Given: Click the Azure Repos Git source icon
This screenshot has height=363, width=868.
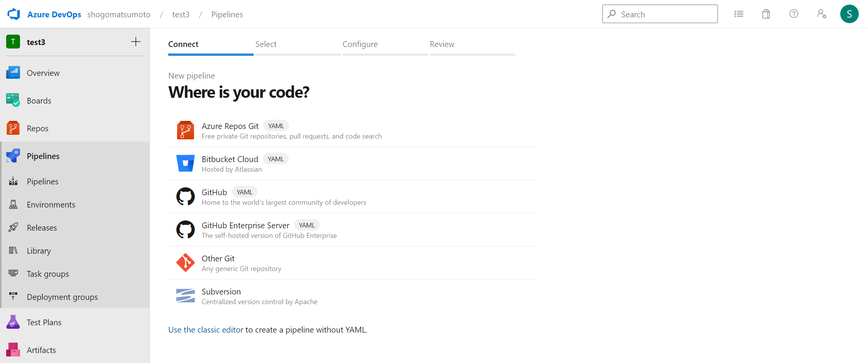Looking at the screenshot, I should point(186,130).
